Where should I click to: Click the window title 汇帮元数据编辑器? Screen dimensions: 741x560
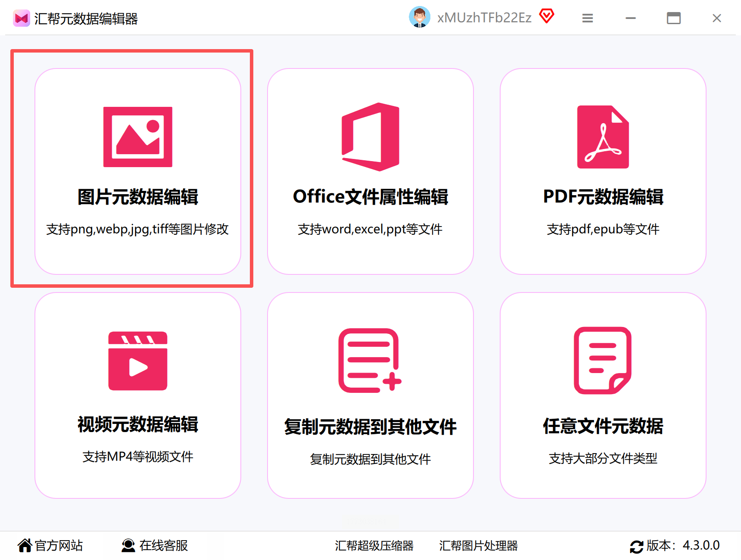coord(86,19)
